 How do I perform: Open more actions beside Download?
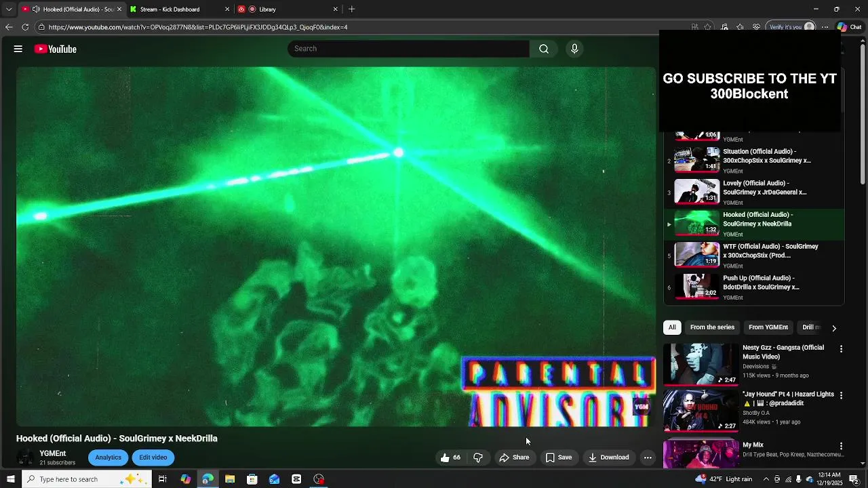[x=648, y=457]
